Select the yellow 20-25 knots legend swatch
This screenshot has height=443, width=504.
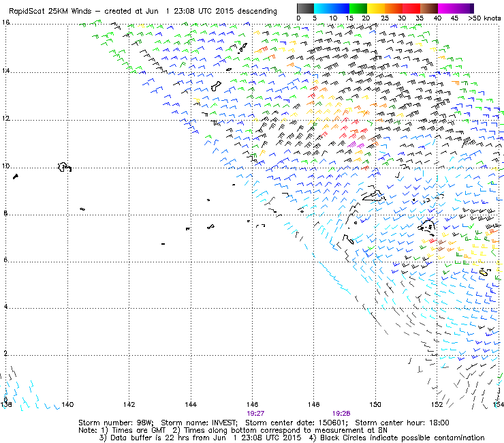(376, 8)
